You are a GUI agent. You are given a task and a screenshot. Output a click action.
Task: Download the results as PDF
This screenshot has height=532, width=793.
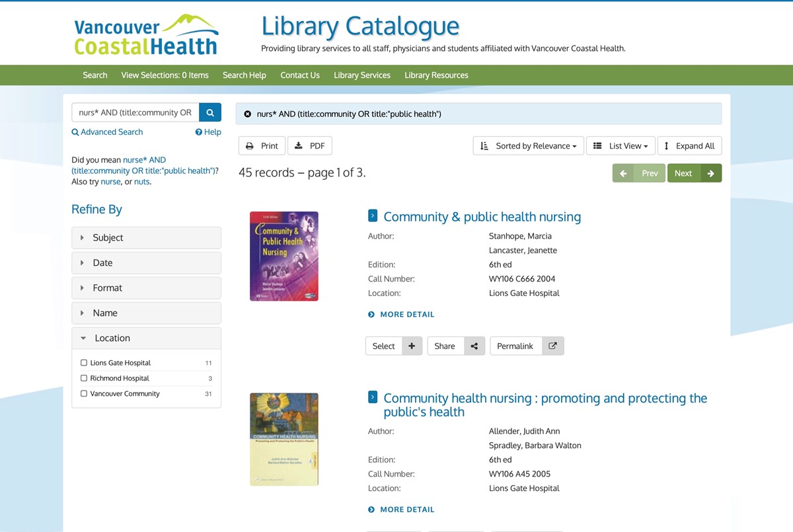[x=310, y=146]
